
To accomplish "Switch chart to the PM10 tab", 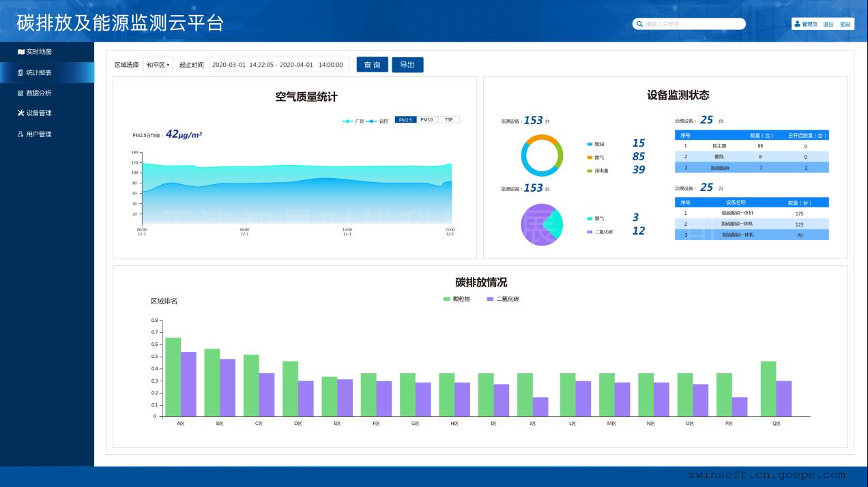I will 426,120.
